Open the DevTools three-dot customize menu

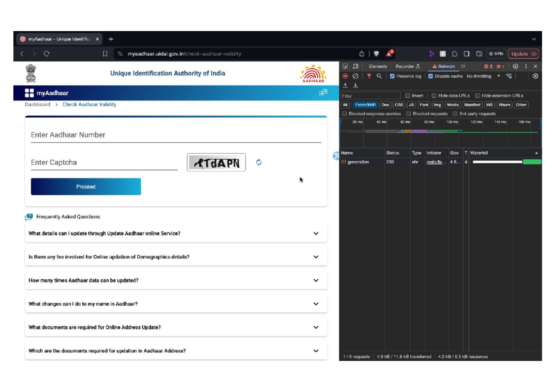point(526,66)
